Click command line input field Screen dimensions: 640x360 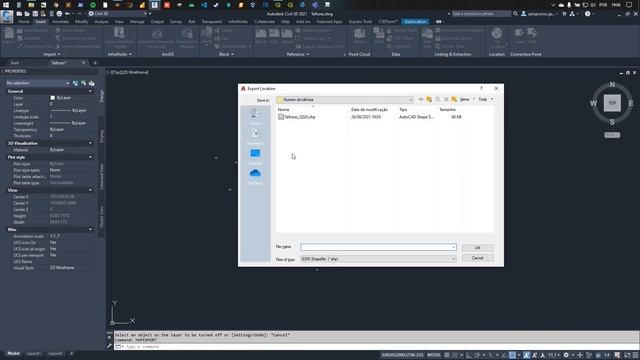tap(376, 347)
